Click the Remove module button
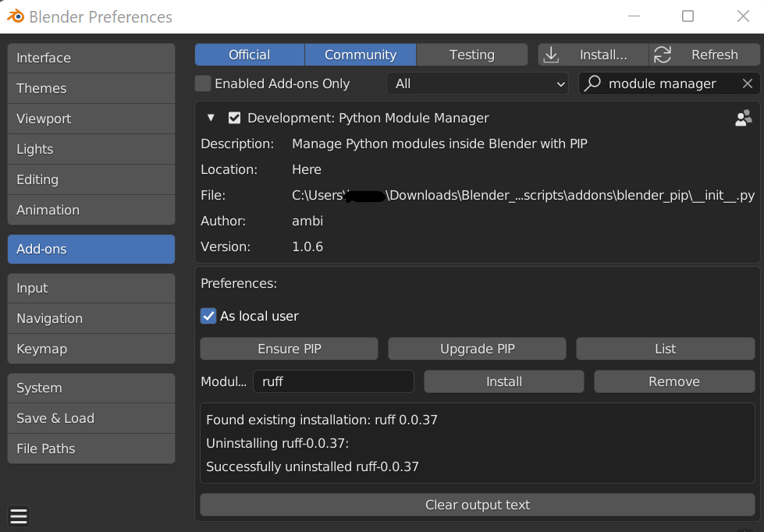This screenshot has height=532, width=764. pyautogui.click(x=673, y=381)
